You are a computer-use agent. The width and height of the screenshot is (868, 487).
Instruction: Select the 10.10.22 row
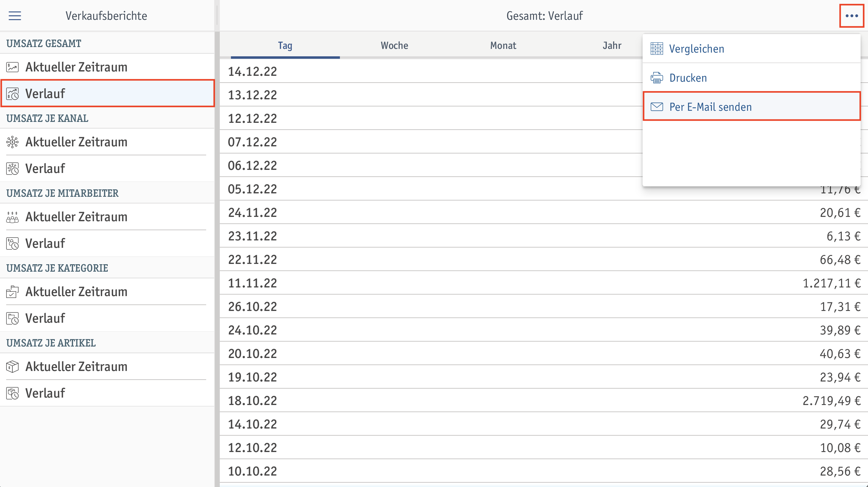544,471
